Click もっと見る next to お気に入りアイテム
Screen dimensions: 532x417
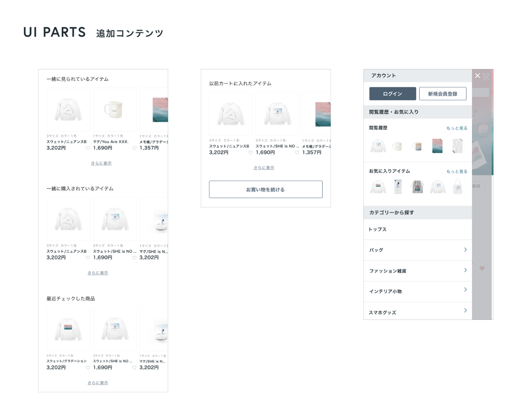click(x=457, y=172)
